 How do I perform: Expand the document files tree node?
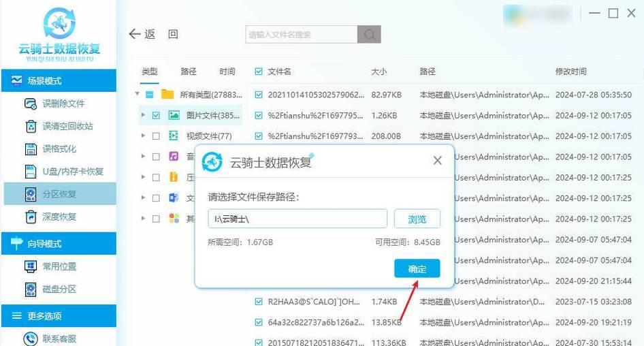[143, 198]
